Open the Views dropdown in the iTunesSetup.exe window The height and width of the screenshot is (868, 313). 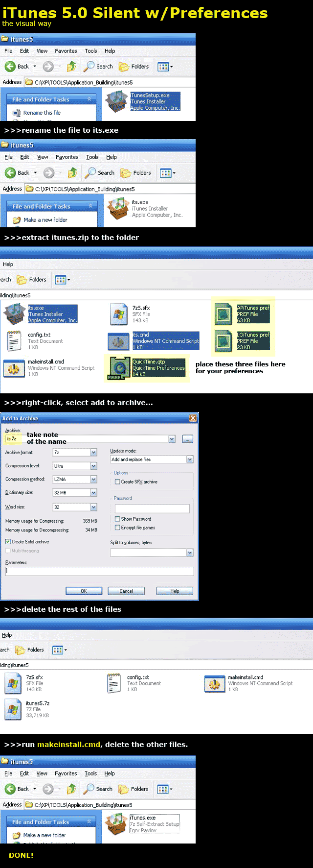[x=165, y=66]
